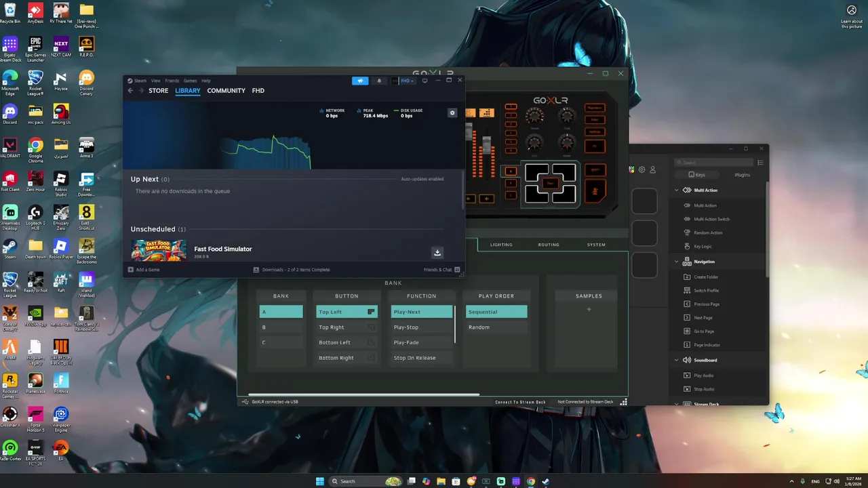Open Windows Start menu
Screen dimensions: 868x488
click(x=320, y=481)
